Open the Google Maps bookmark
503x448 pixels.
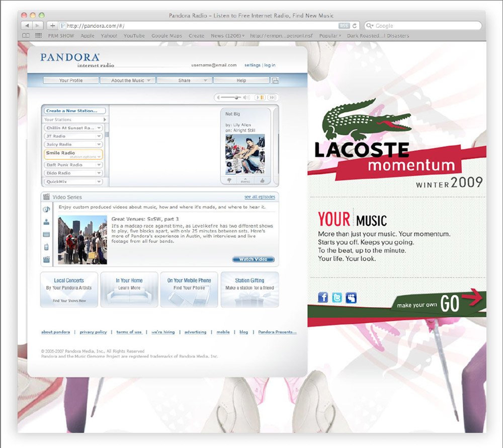[x=166, y=36]
